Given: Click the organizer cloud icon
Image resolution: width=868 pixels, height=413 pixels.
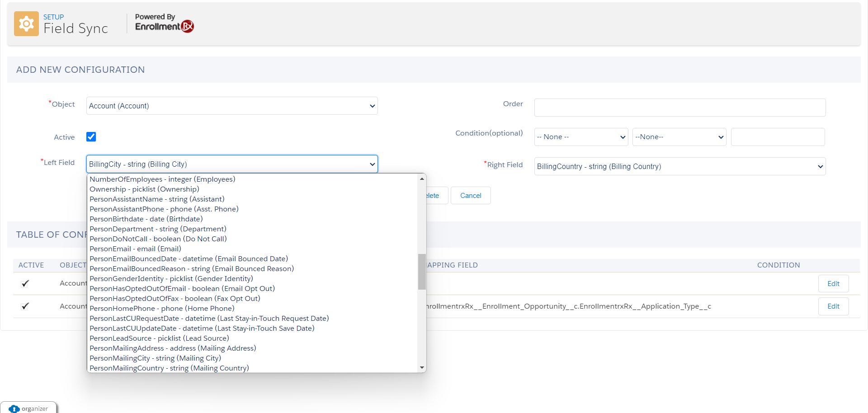Looking at the screenshot, I should tap(14, 408).
